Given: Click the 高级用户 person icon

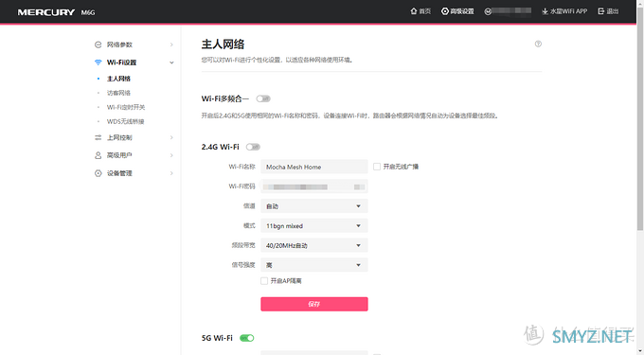Looking at the screenshot, I should click(98, 155).
